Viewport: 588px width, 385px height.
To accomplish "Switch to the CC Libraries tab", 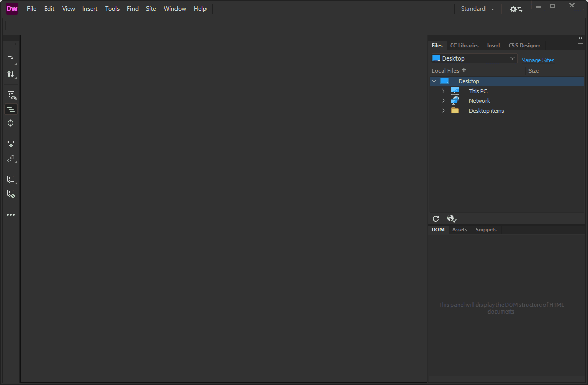I will pos(464,46).
